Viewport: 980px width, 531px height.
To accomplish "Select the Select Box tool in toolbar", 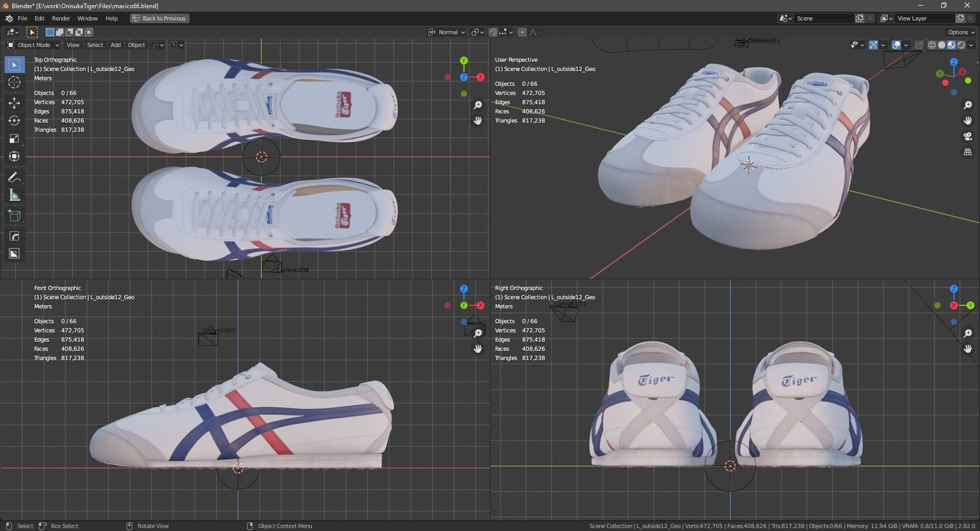I will [x=14, y=65].
